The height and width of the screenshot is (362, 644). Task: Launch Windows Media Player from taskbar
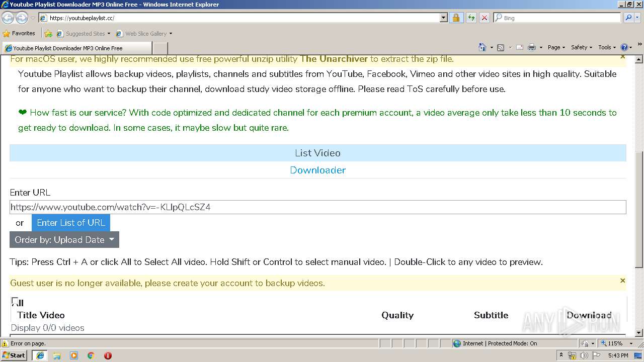click(74, 355)
